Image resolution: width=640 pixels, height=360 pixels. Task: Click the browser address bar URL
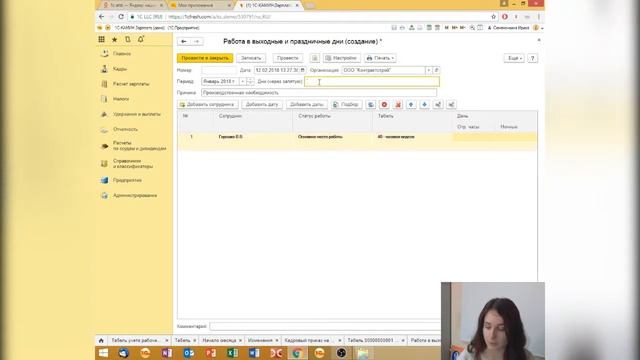pos(219,17)
